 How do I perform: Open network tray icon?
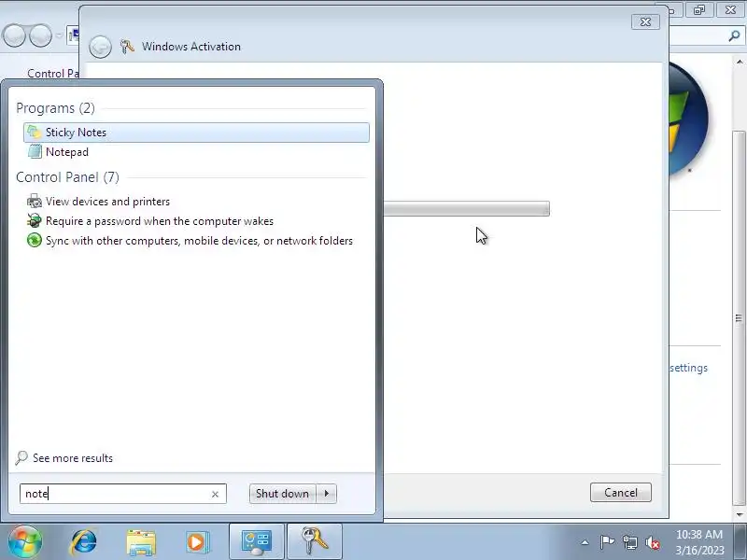pyautogui.click(x=629, y=542)
